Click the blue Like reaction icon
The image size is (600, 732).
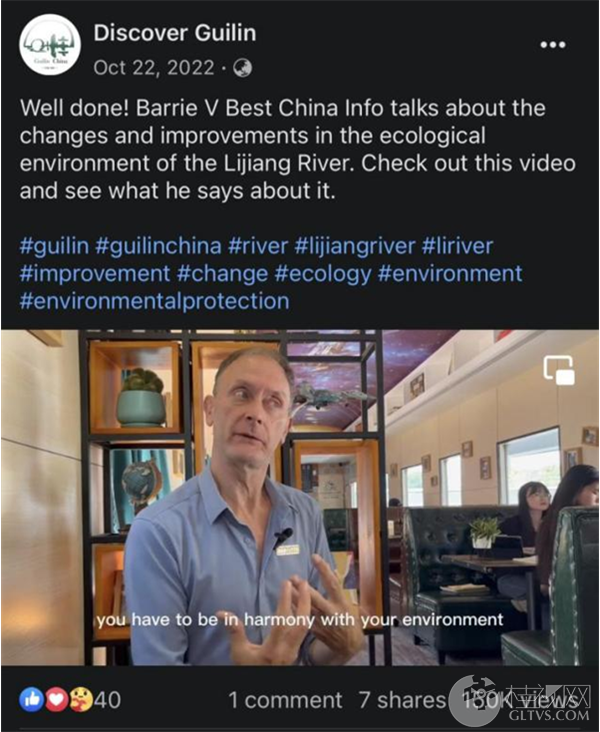(31, 700)
